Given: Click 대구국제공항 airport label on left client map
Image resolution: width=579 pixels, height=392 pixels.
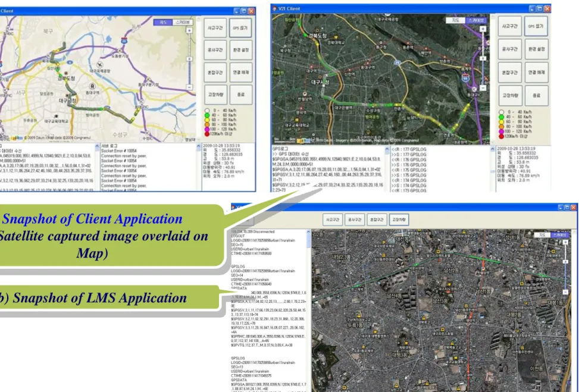Looking at the screenshot, I should coord(101,71).
